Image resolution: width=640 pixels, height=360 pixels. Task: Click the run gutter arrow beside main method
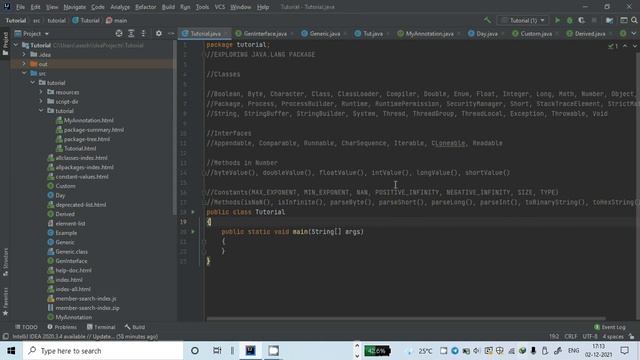(x=193, y=231)
